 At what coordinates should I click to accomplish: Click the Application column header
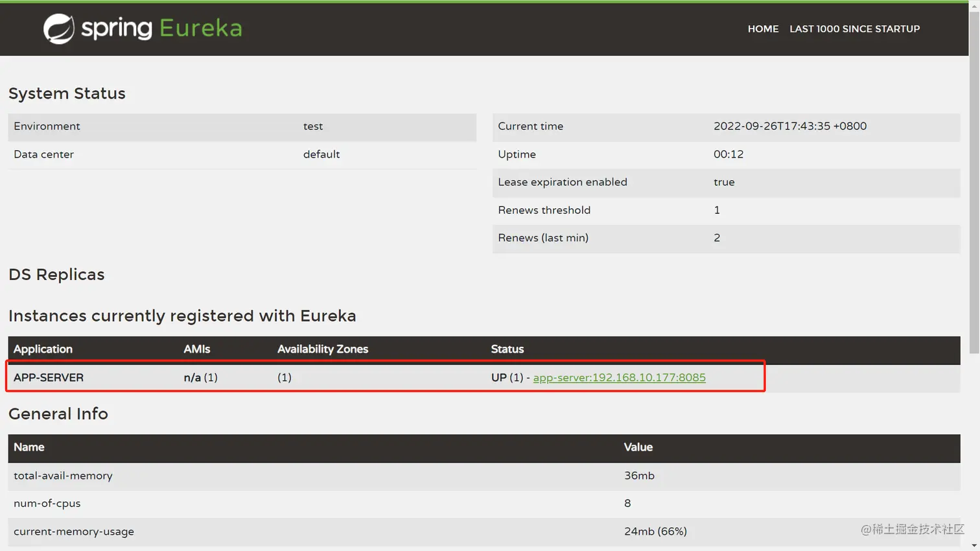(x=43, y=349)
